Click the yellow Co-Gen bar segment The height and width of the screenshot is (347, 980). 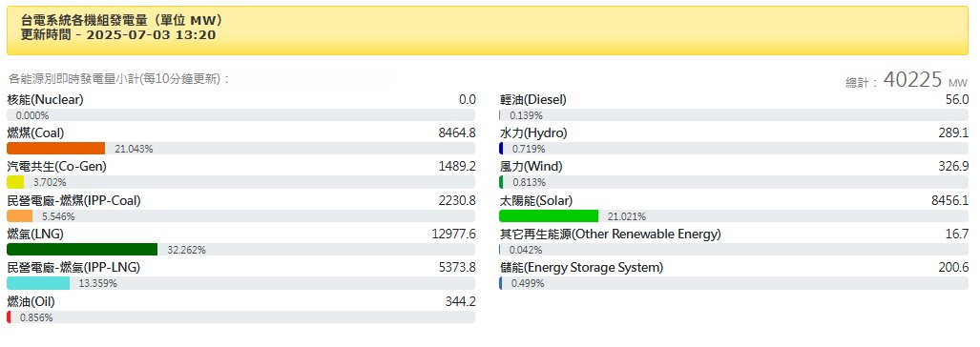(15, 182)
